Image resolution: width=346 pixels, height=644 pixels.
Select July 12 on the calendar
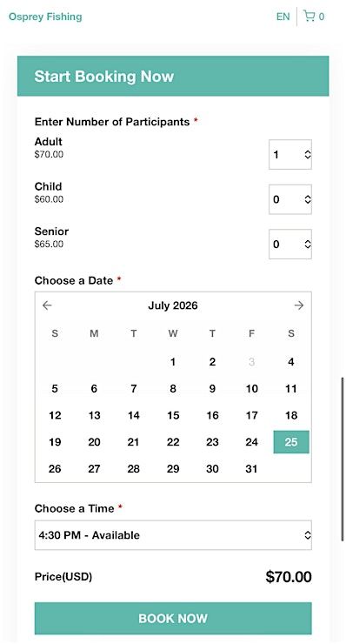55,415
